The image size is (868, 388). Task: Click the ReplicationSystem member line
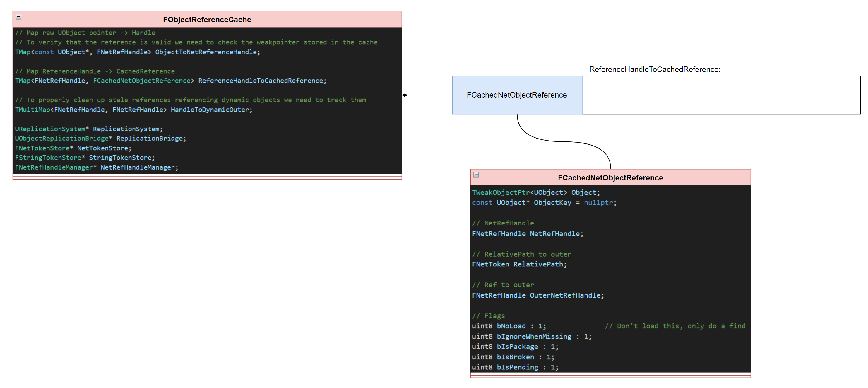pyautogui.click(x=89, y=129)
